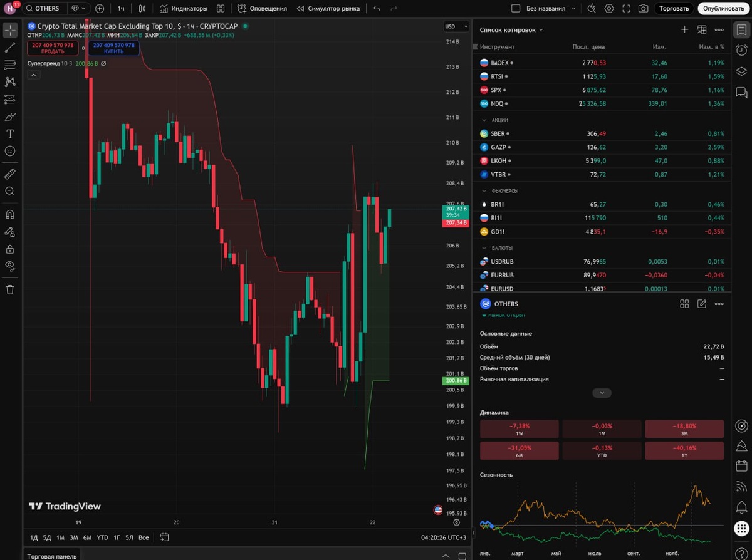Viewport: 752px width, 560px height.
Task: Open the Индикаторы menu
Action: click(x=183, y=9)
